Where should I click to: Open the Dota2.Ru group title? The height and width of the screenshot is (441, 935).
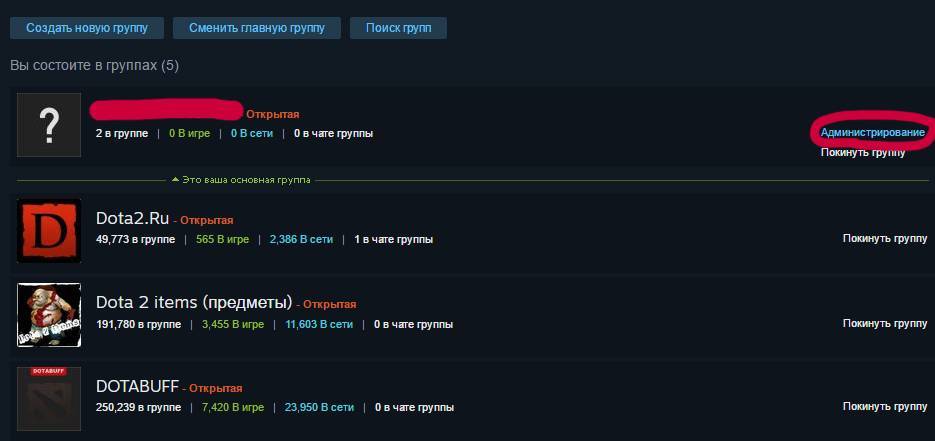(x=132, y=219)
